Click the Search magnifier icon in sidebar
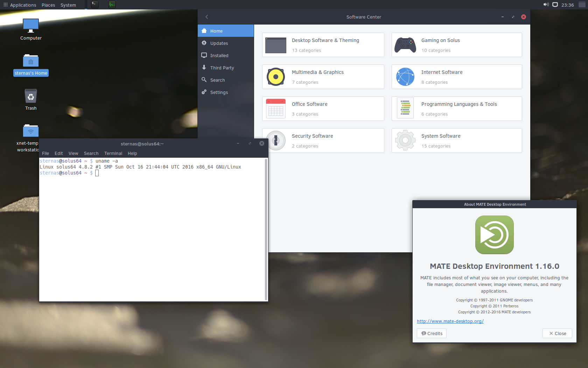 coord(204,80)
